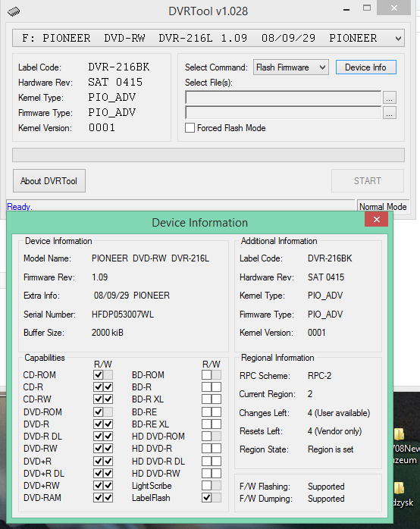Click the desktop folder icon labeled zeum
This screenshot has width=420, height=529.
pos(399,434)
